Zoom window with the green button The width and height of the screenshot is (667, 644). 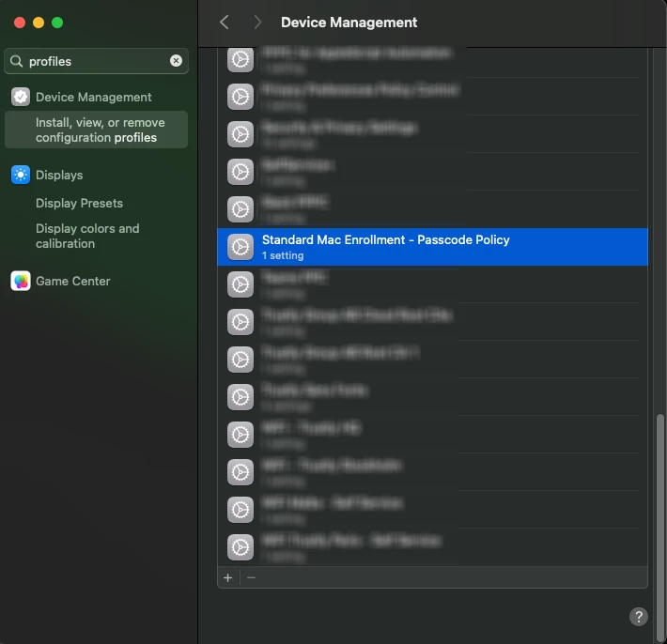click(57, 23)
